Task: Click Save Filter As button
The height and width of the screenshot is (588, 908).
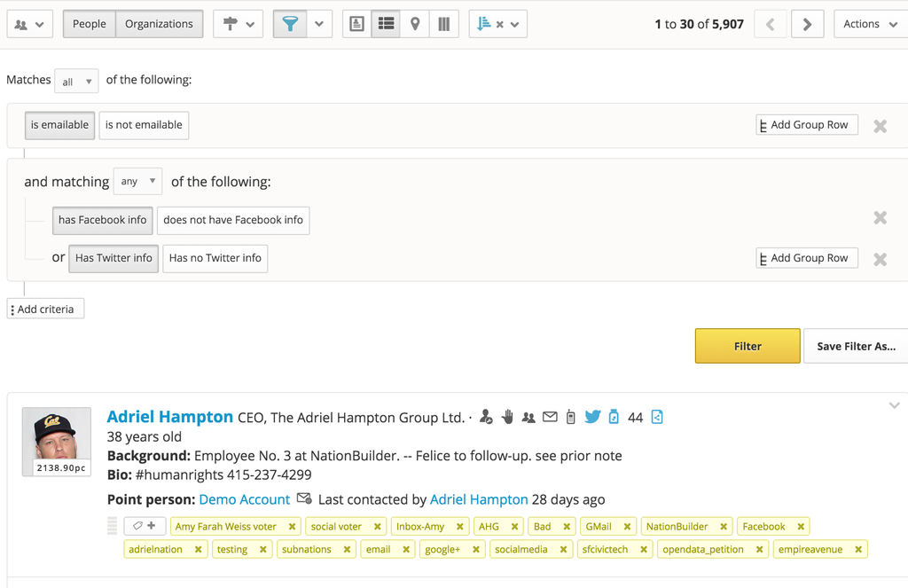Action: [856, 346]
